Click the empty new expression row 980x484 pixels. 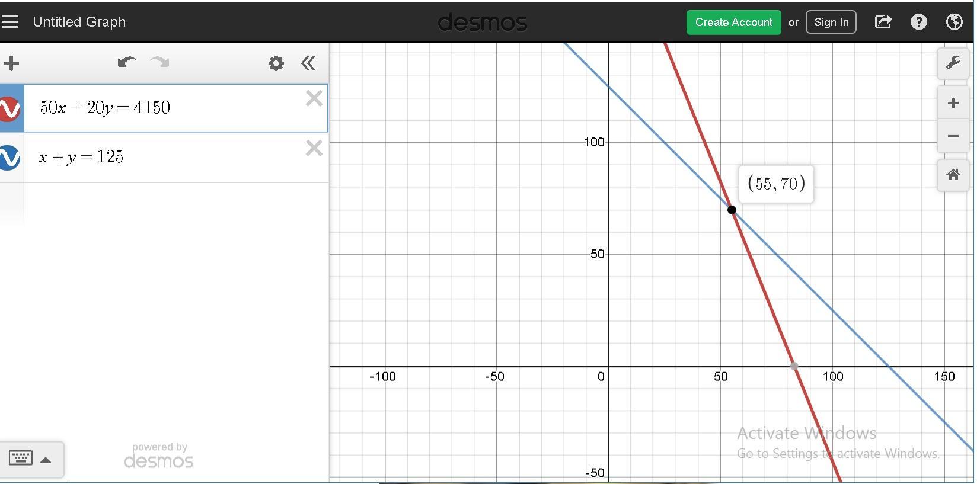[x=175, y=204]
